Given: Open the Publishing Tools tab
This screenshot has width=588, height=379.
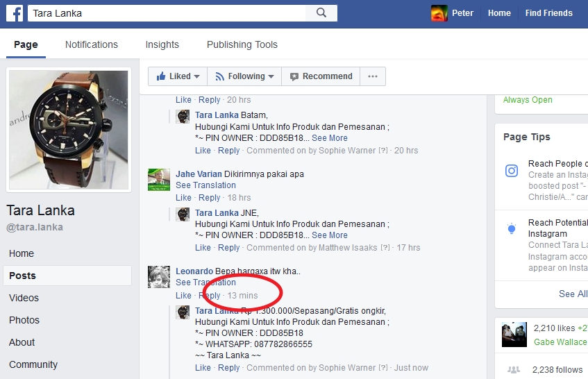Looking at the screenshot, I should [242, 44].
